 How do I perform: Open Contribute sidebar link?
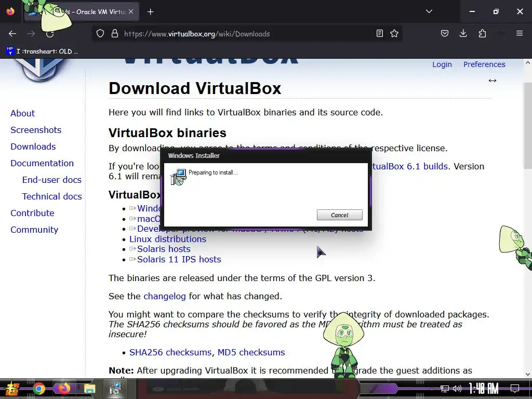(x=32, y=213)
